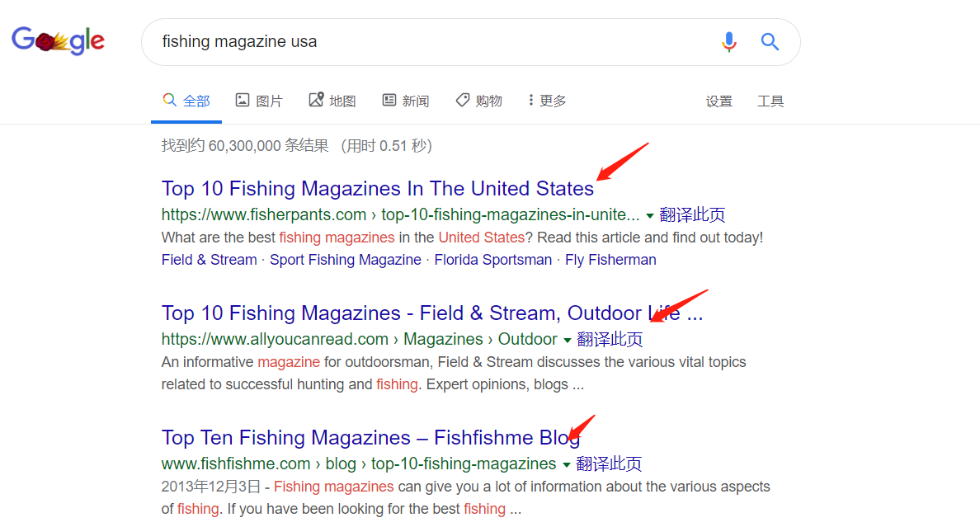This screenshot has width=980, height=527.
Task: Open the Florida Sportsman sitelink
Action: coord(493,260)
